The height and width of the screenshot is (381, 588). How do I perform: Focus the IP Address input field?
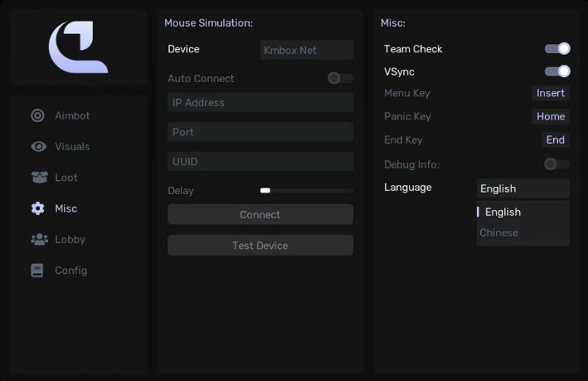point(260,103)
